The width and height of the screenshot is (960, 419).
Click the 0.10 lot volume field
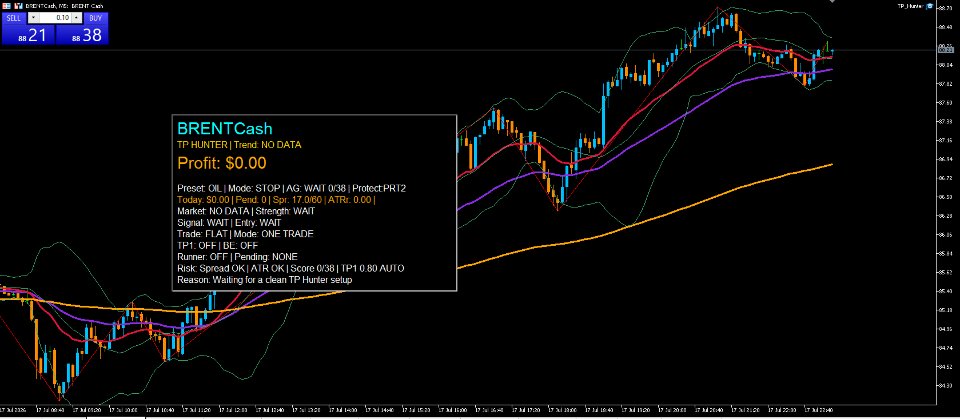coord(55,18)
